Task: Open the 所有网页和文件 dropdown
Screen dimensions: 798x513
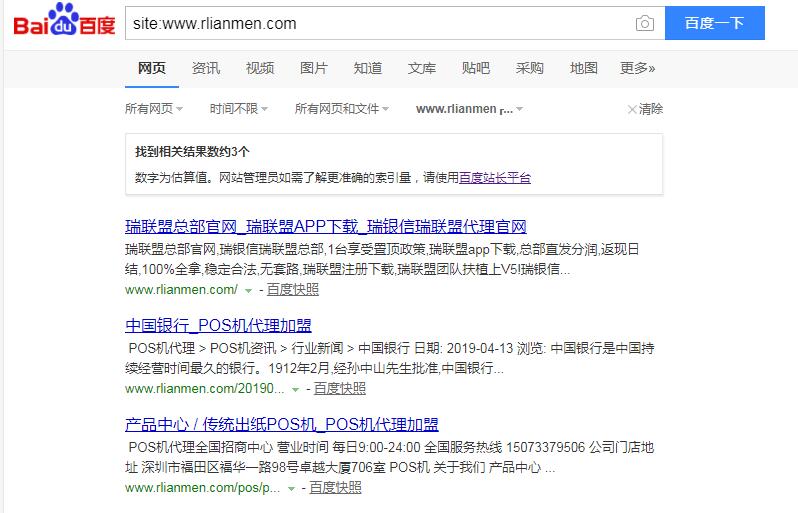Action: tap(341, 109)
